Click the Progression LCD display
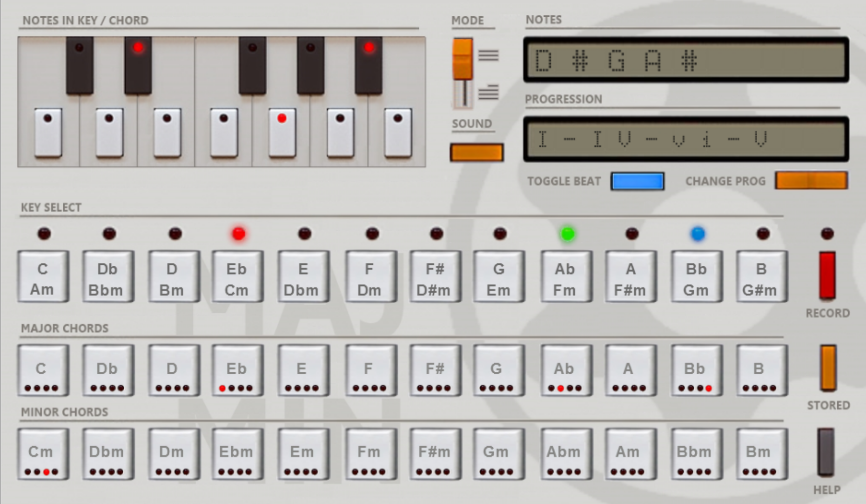 [x=686, y=139]
